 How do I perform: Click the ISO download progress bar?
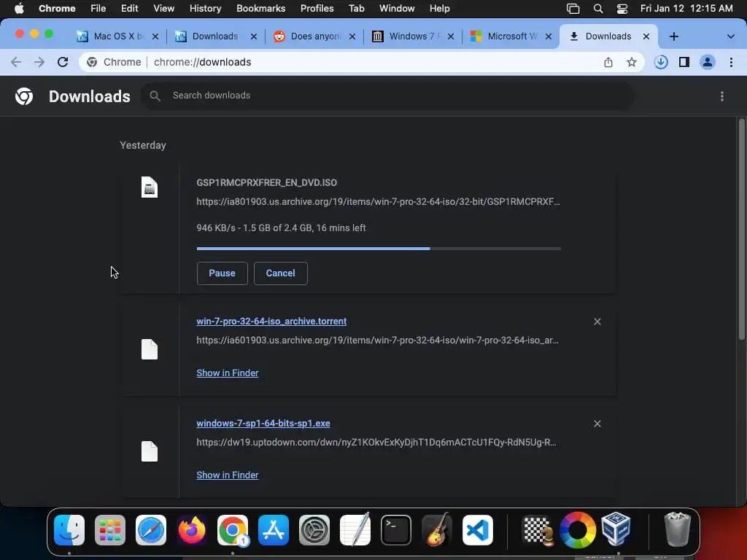coord(379,249)
